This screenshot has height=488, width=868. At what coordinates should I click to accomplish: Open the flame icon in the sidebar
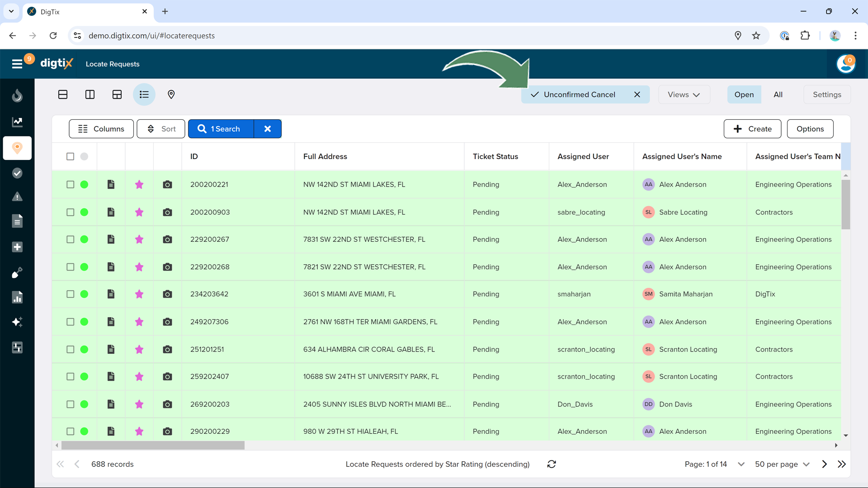tap(17, 96)
